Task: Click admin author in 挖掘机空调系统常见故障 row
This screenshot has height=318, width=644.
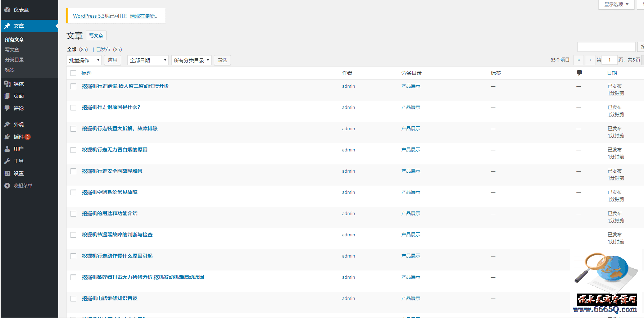Action: pyautogui.click(x=349, y=192)
